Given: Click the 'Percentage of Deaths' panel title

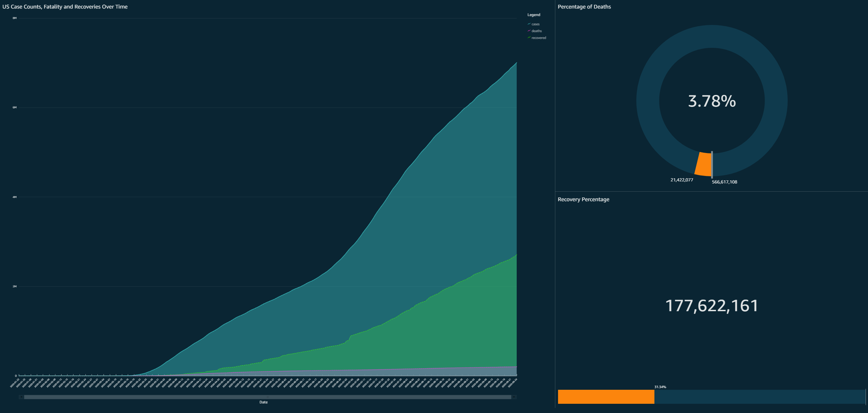Looking at the screenshot, I should [584, 7].
